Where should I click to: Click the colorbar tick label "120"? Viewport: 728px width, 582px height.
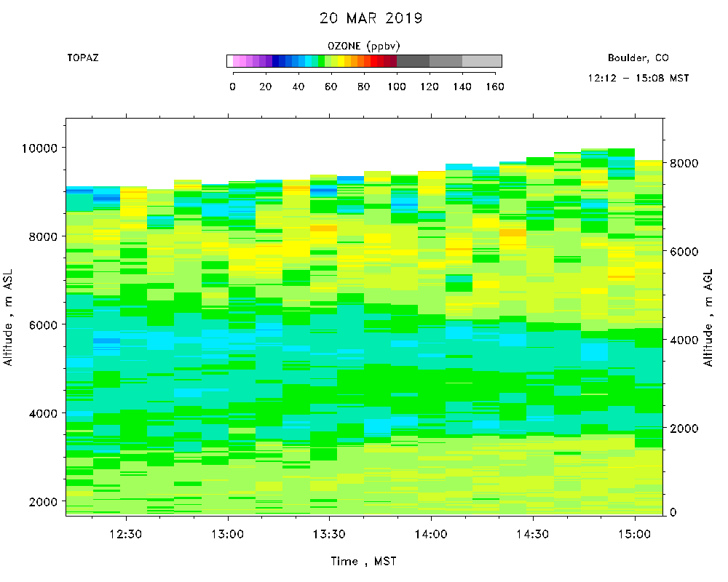(430, 87)
